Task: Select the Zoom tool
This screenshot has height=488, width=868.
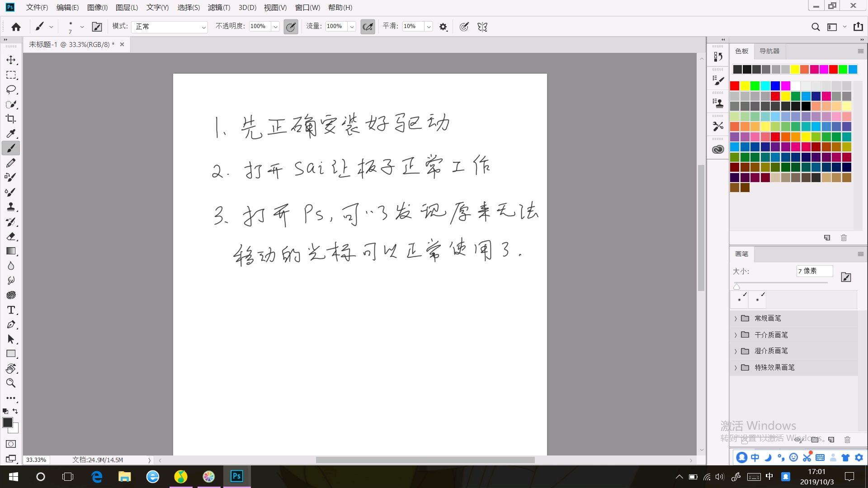Action: click(x=11, y=383)
